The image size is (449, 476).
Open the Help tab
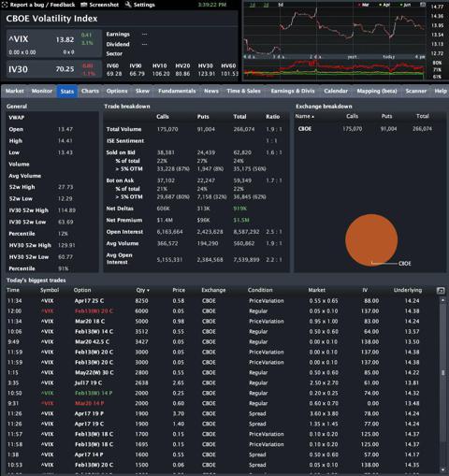(x=441, y=91)
